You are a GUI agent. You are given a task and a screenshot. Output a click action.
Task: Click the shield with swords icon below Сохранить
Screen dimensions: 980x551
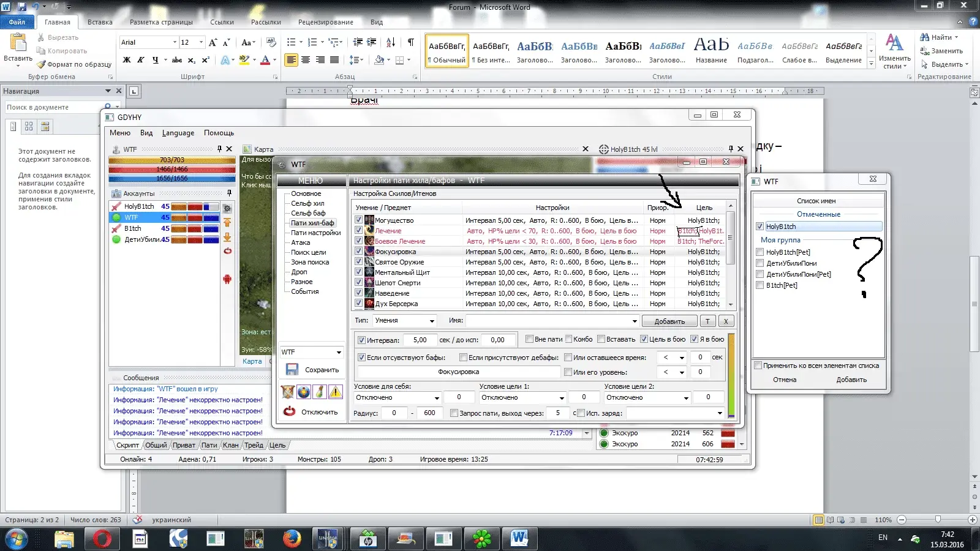click(287, 392)
